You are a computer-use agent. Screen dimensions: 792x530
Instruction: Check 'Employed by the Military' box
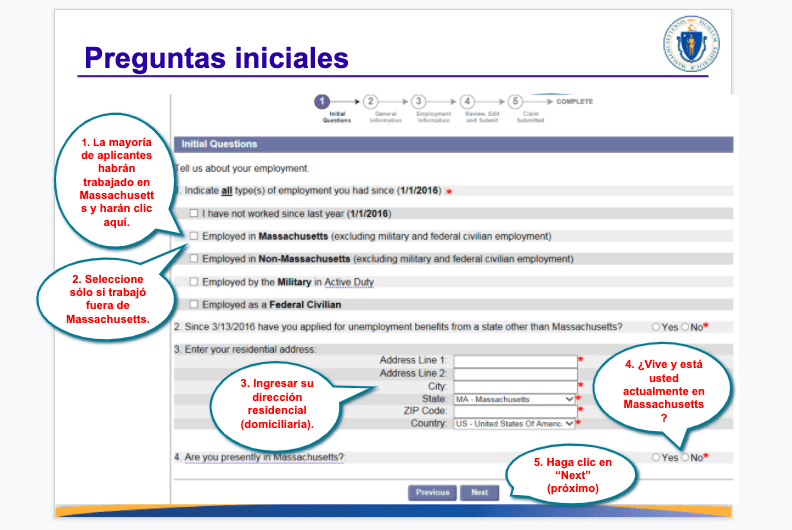(x=193, y=281)
